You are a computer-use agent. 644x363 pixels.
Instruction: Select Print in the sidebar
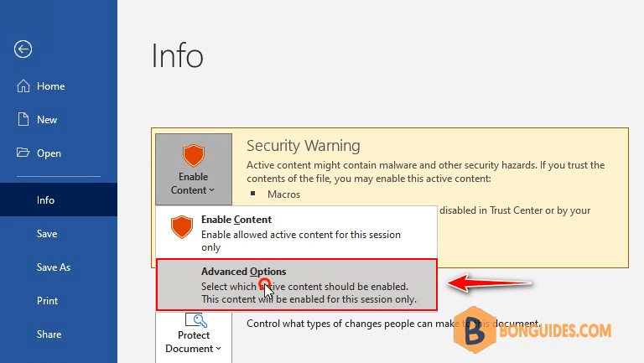59,301
